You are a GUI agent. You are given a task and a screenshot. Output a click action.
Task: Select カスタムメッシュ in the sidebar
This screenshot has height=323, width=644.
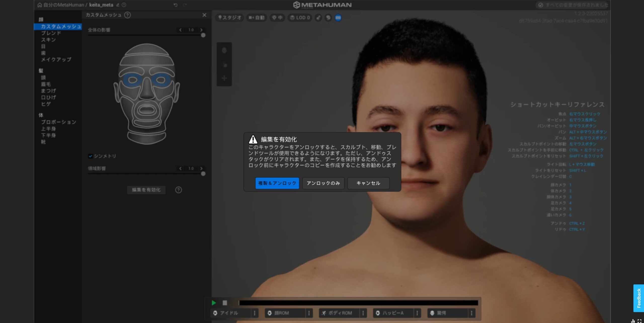pos(58,26)
